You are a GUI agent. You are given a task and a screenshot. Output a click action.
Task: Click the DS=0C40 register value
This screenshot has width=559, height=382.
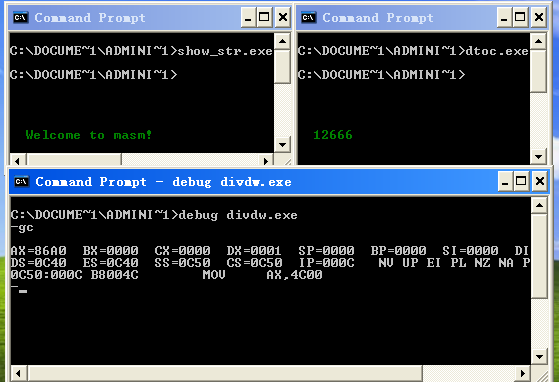[39, 263]
